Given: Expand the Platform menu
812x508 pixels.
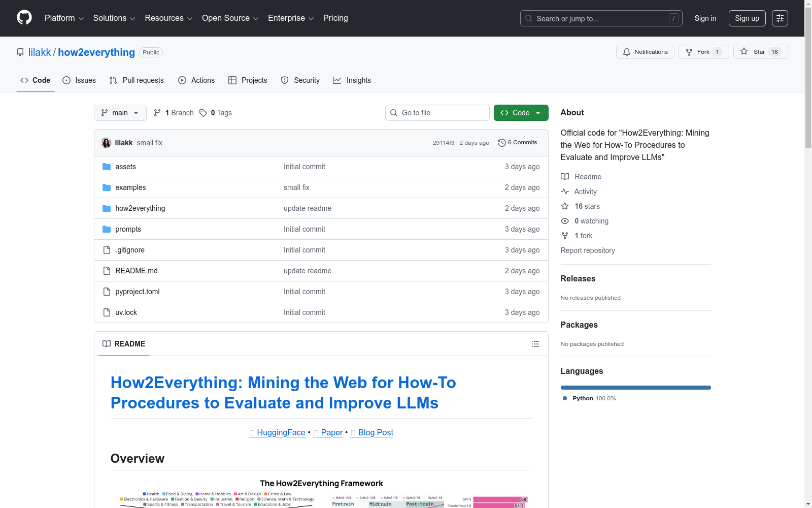Looking at the screenshot, I should 64,18.
